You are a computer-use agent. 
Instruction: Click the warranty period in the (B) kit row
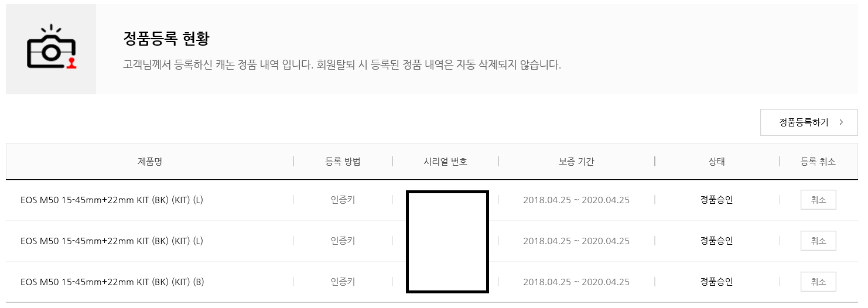pyautogui.click(x=576, y=282)
